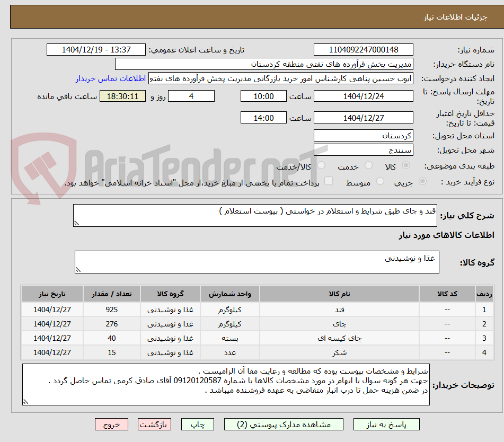
Task: Click quantity 276 cell
Action: click(111, 324)
